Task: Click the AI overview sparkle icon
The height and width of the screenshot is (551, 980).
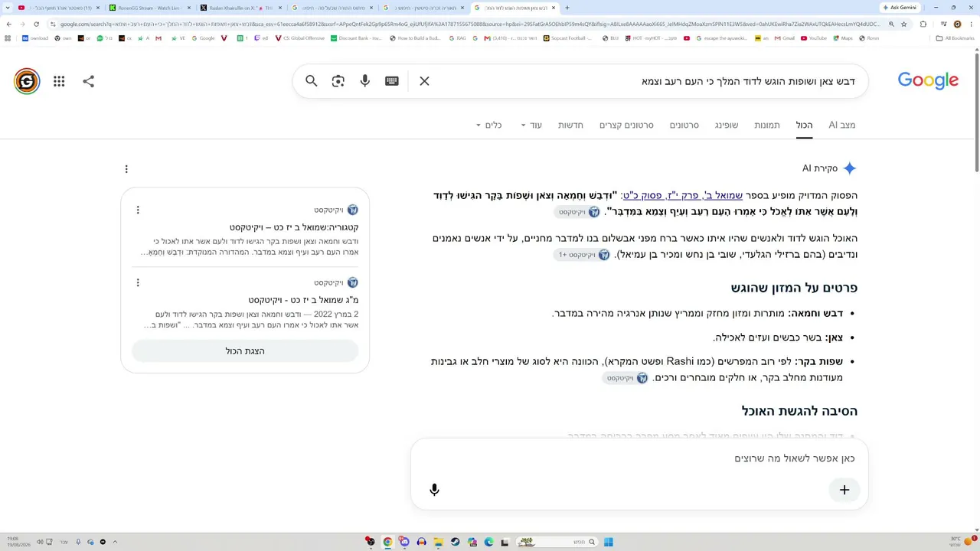Action: 849,168
